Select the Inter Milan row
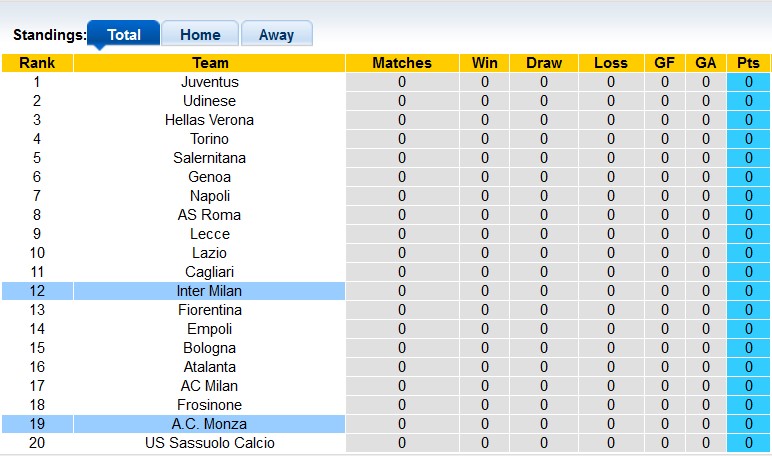This screenshot has width=772, height=456. pyautogui.click(x=210, y=291)
